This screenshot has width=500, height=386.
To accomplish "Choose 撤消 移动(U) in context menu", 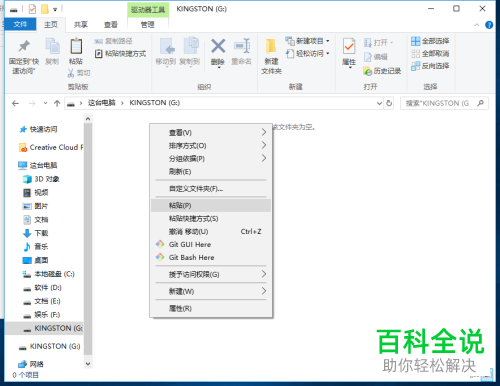I will [211, 232].
